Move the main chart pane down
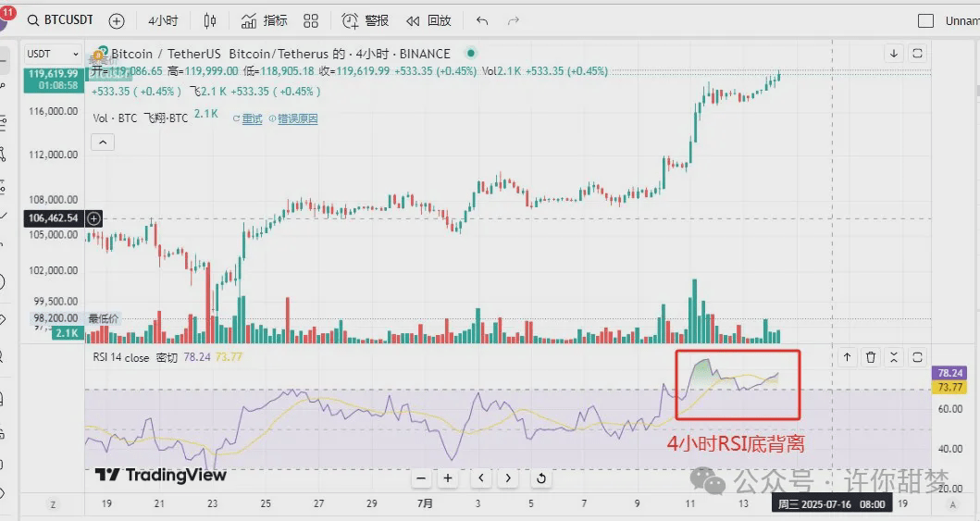Viewport: 980px width, 521px height. [894, 54]
